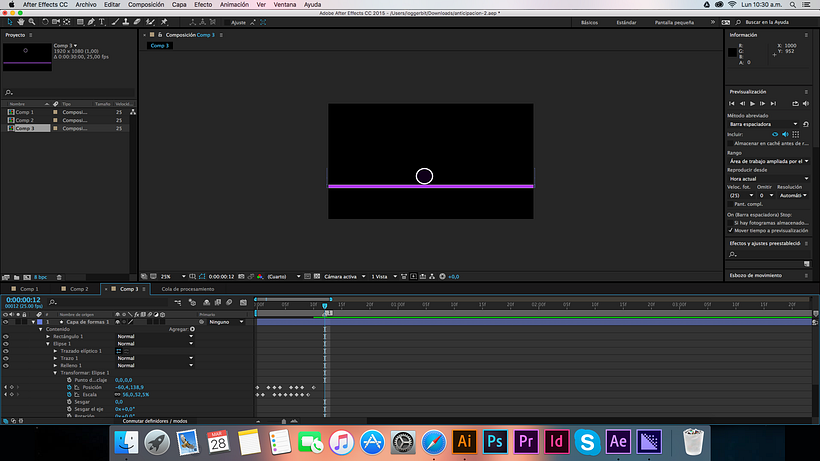Select Comp 1 in the Project panel
This screenshot has width=820, height=461.
point(24,112)
